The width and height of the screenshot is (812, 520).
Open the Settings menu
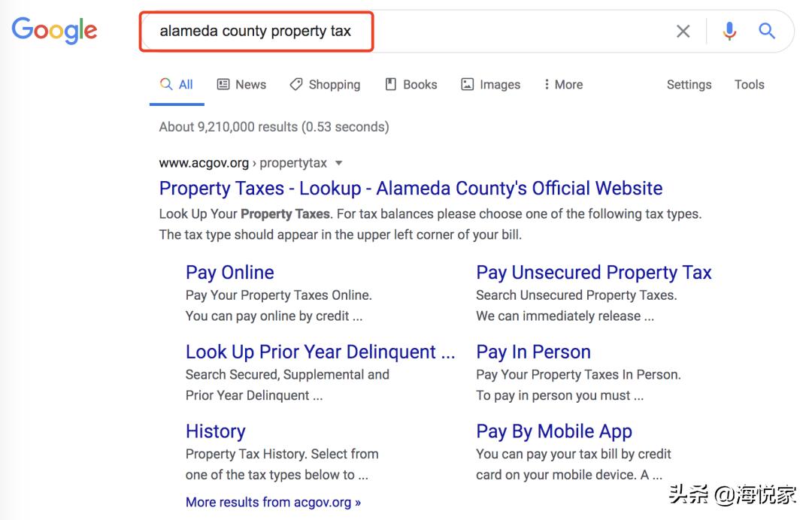click(x=689, y=84)
